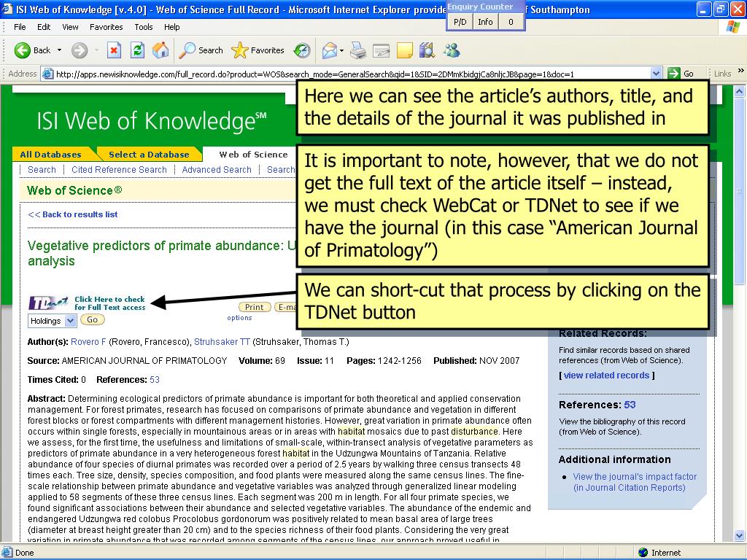Screen dimensions: 747x560
Task: Open the History toolbar icon
Action: coord(302,50)
